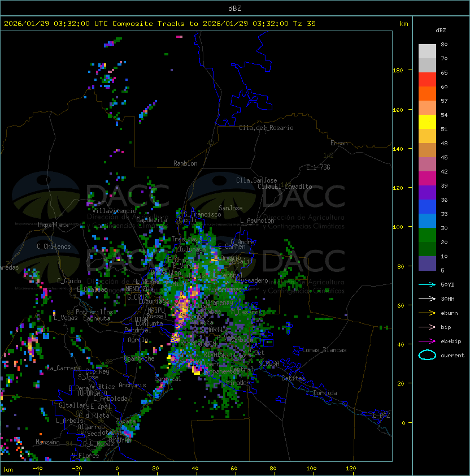Click the 140 tick on right axis

398,149
